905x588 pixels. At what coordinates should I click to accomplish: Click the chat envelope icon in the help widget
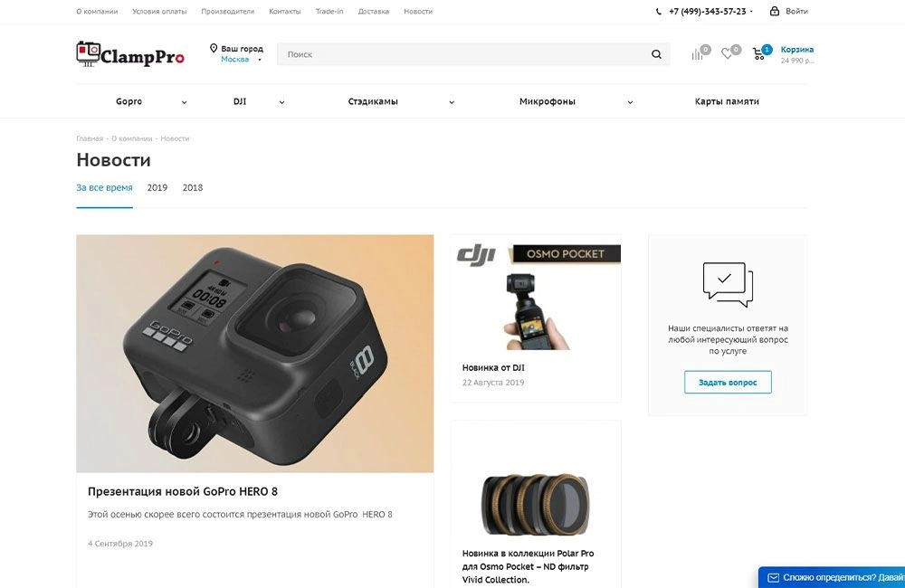[x=774, y=578]
